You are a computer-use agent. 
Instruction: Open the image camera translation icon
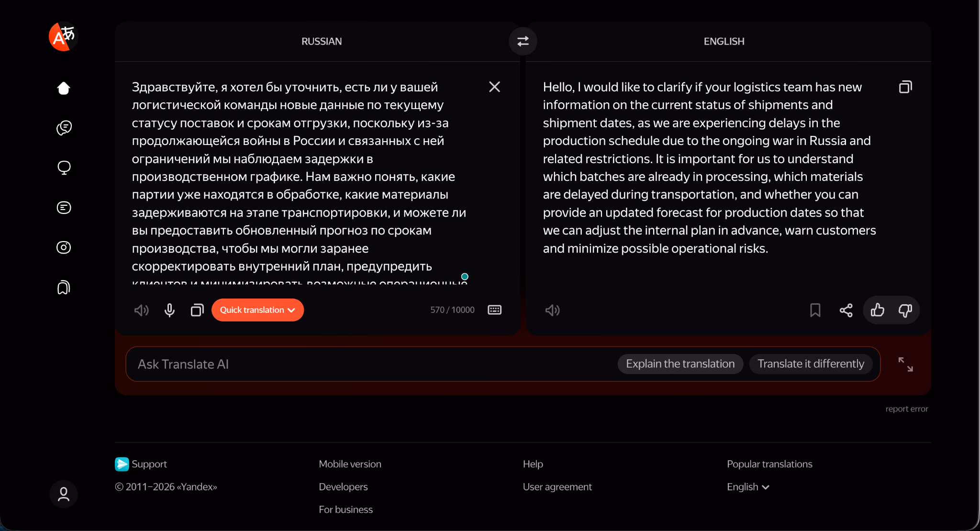pos(64,247)
